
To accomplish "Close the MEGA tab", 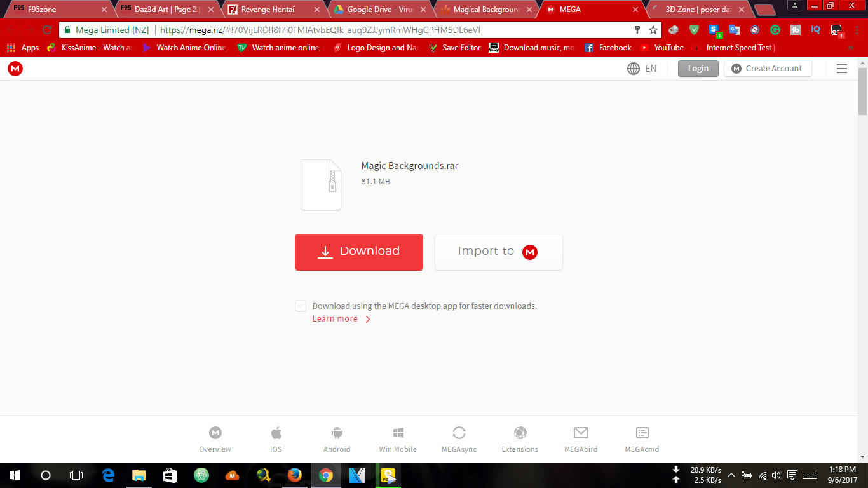I will 635,10.
